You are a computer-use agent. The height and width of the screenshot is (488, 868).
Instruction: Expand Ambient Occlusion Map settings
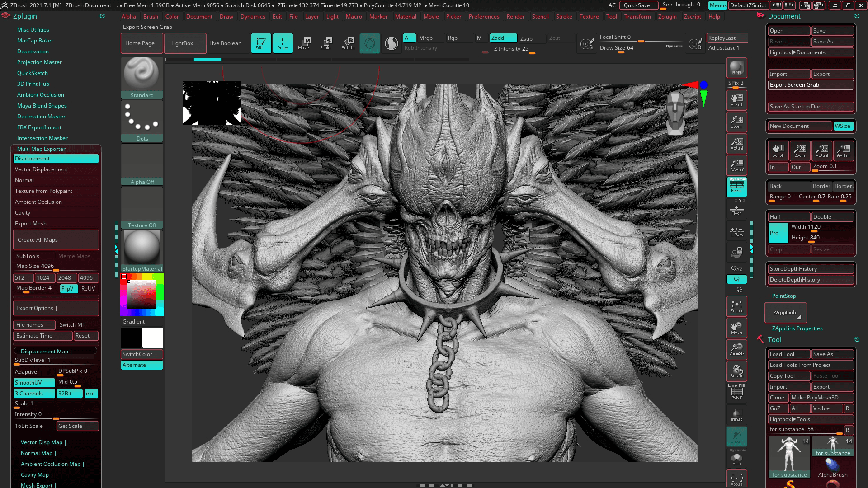[x=52, y=464]
